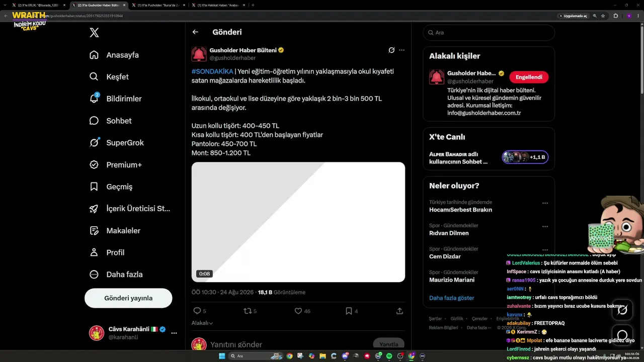644x362 pixels.
Task: Open the Şartlar footer link
Action: tap(435, 319)
